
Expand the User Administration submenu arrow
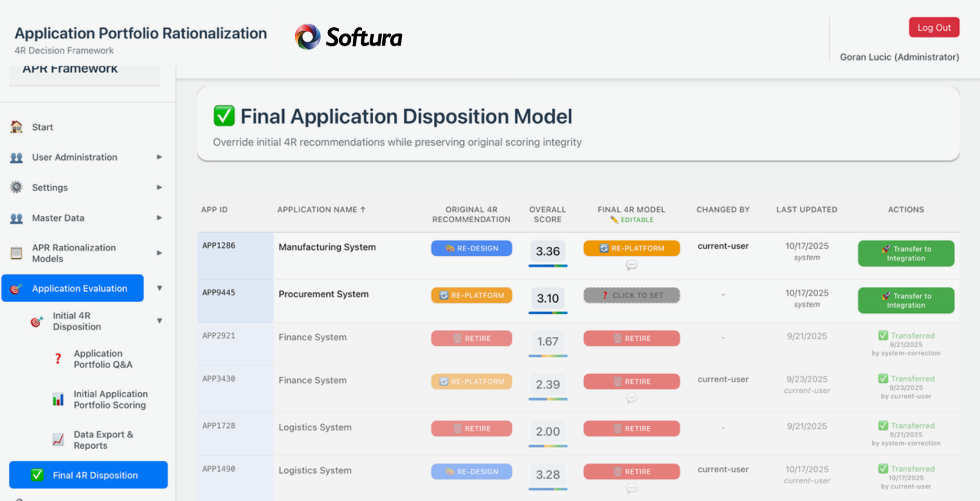coord(159,157)
